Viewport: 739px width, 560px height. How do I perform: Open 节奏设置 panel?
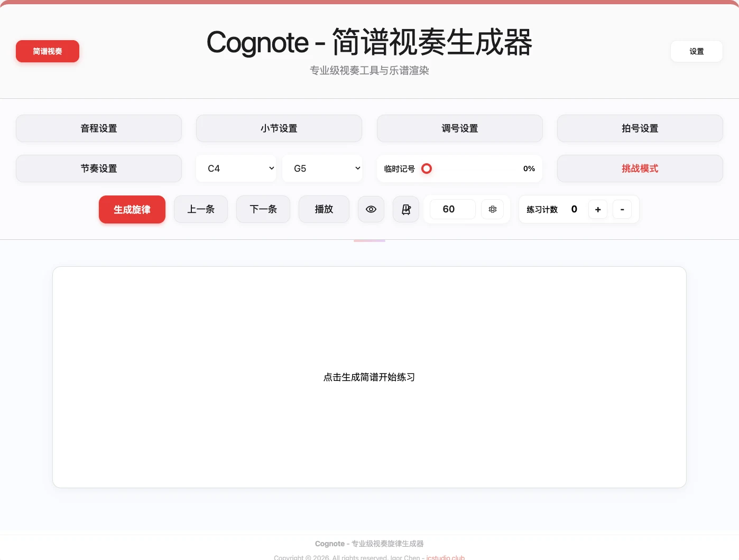click(x=99, y=169)
